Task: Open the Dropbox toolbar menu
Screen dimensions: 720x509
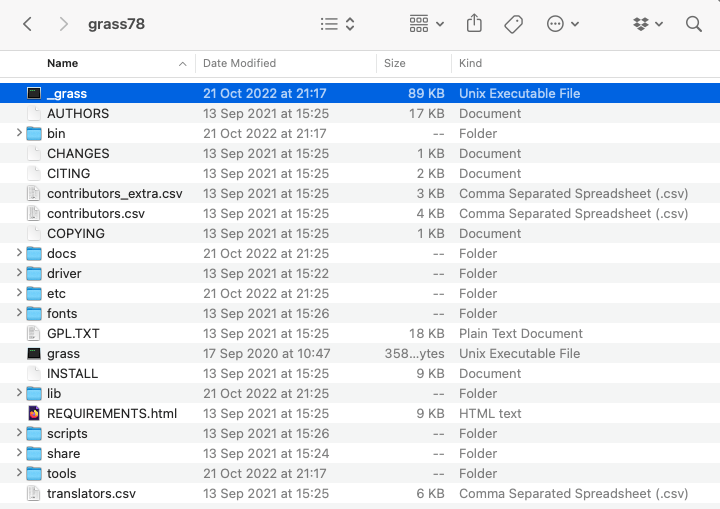Action: pyautogui.click(x=647, y=24)
